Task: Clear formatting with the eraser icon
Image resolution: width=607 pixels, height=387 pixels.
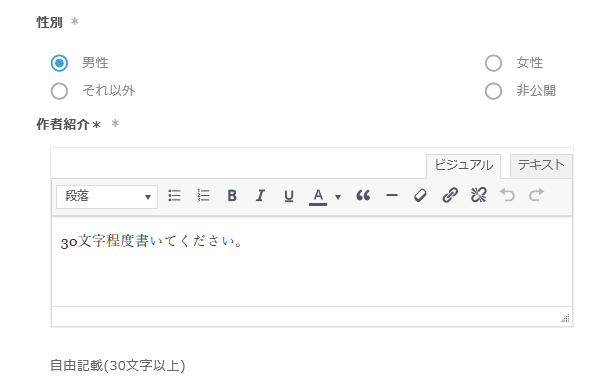Action: click(x=420, y=196)
